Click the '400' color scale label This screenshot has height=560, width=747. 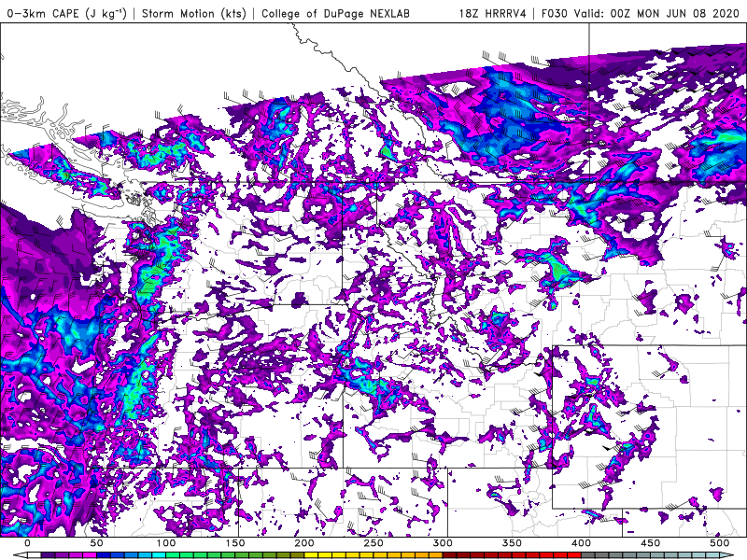click(581, 543)
